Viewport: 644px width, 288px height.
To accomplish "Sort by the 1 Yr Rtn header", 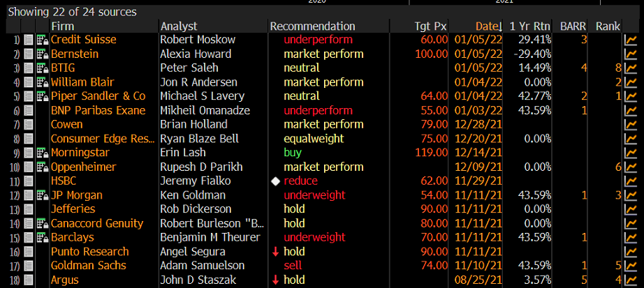I will click(x=530, y=26).
